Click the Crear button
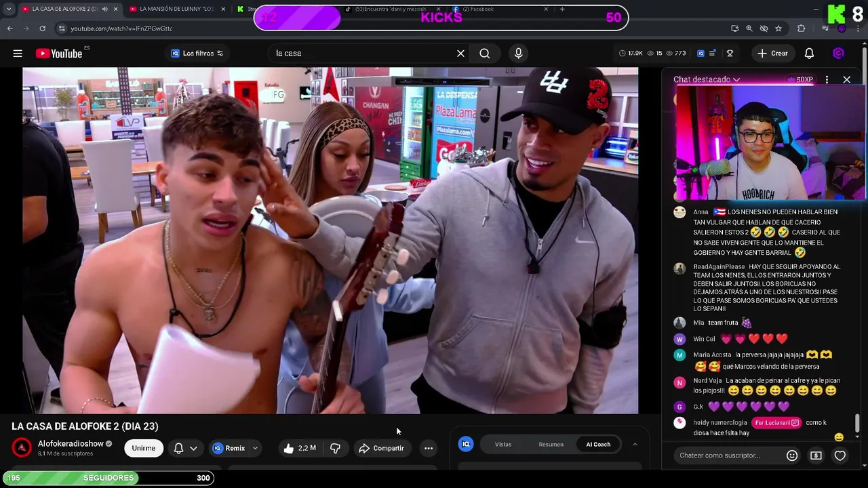Screen dimensions: 868x488 [772, 54]
